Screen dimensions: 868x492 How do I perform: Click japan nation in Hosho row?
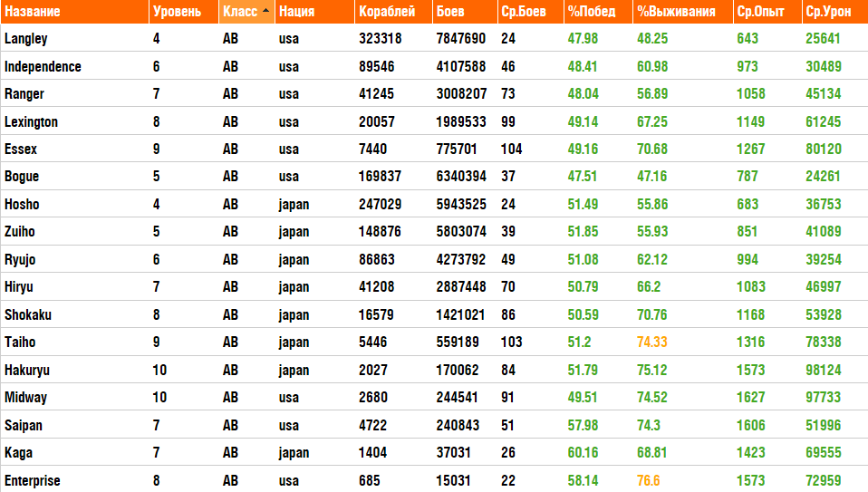tap(294, 205)
